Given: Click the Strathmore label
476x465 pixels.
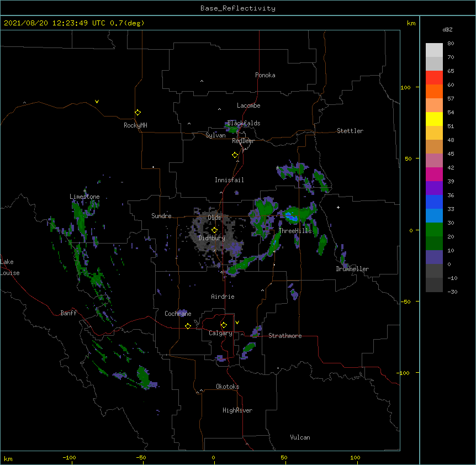Looking at the screenshot, I should pos(285,336).
